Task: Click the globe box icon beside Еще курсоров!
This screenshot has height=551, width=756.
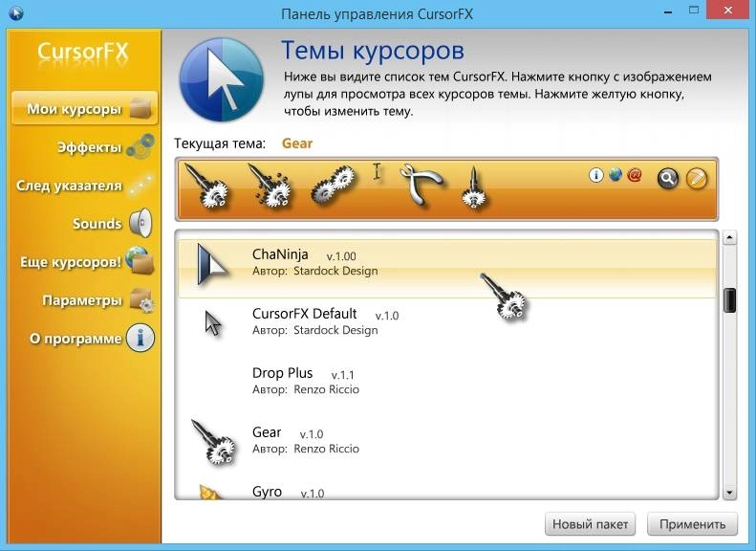Action: (x=140, y=260)
